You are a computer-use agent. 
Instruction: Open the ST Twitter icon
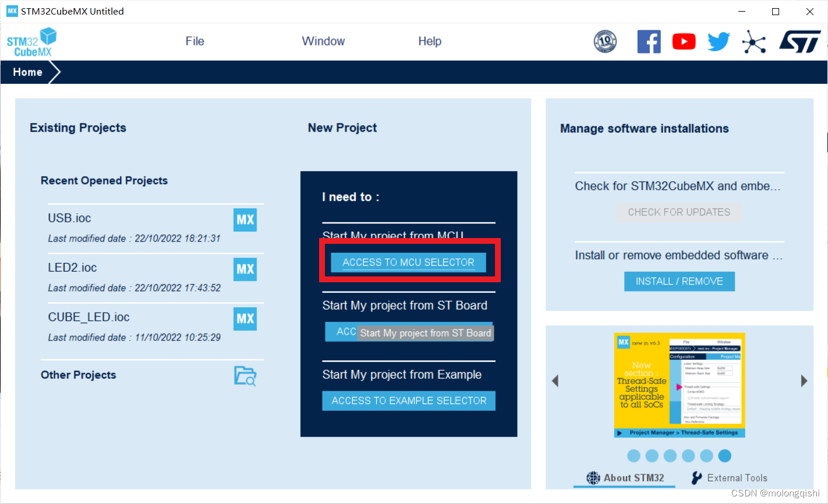pyautogui.click(x=719, y=42)
